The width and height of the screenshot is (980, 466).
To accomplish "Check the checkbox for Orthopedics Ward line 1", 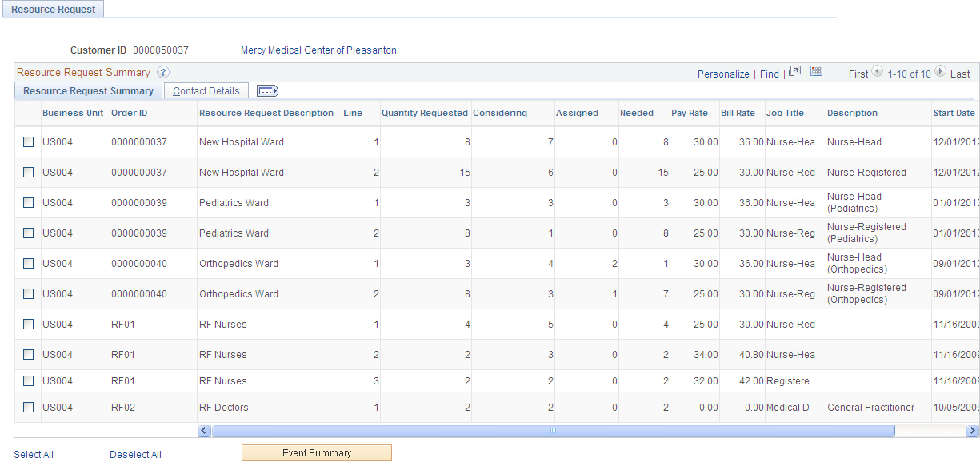I will coord(28,263).
